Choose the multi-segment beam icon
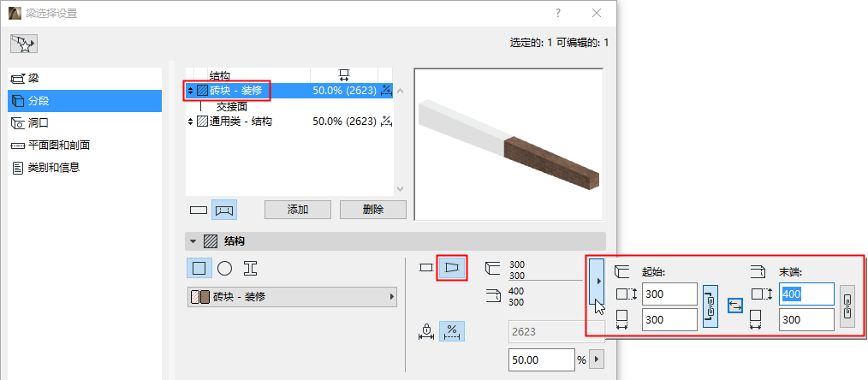 pyautogui.click(x=224, y=210)
